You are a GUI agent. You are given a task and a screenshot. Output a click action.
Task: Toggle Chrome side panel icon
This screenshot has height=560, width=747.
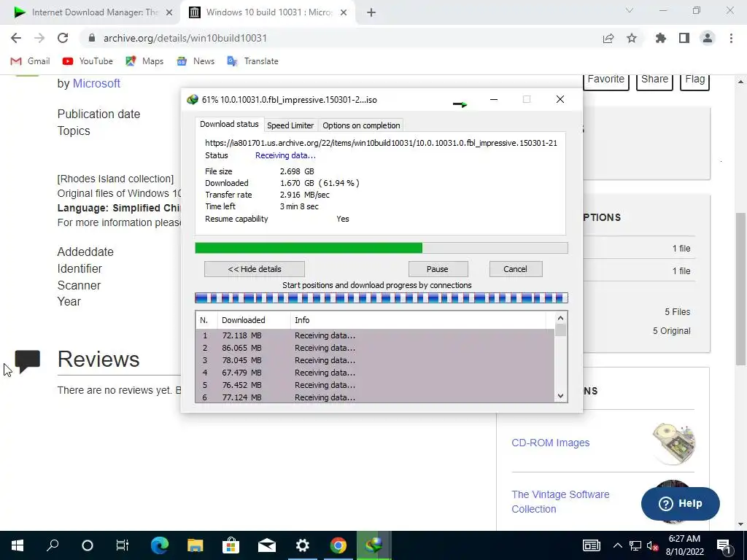click(684, 38)
